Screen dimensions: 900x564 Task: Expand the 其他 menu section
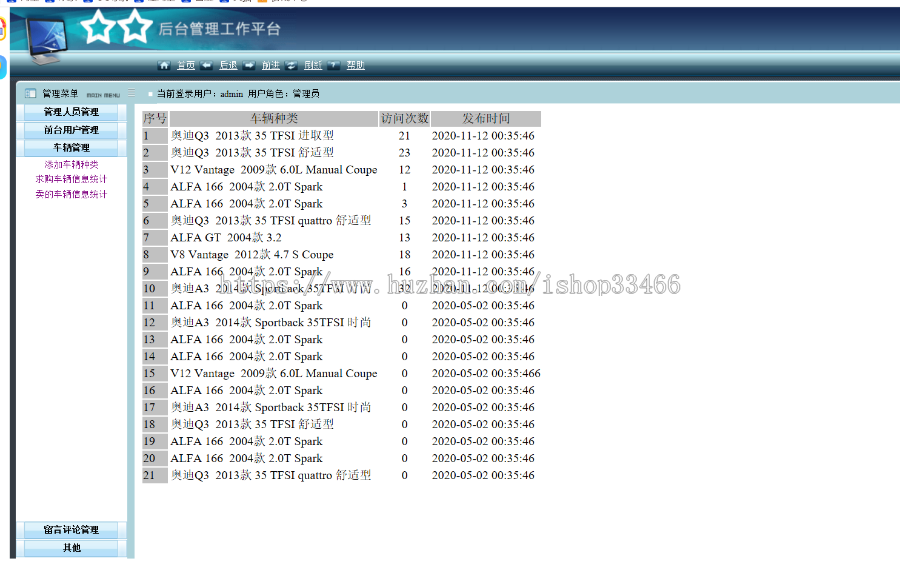click(x=71, y=548)
